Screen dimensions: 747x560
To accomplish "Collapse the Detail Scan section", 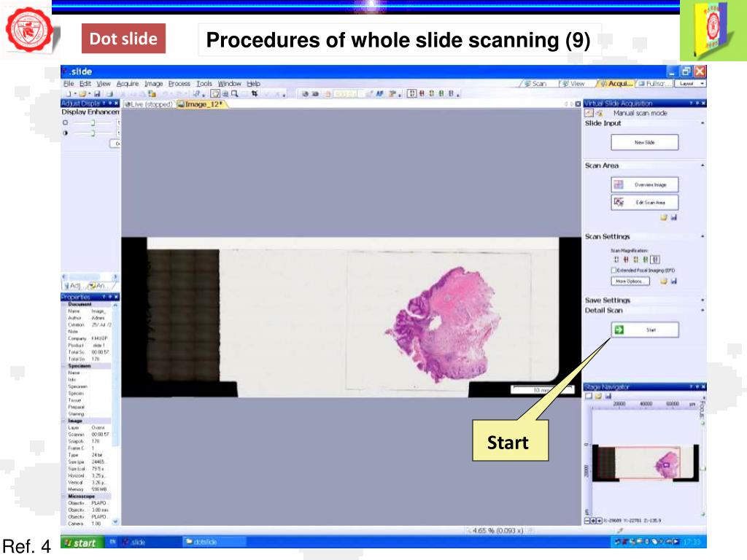I will 703,310.
